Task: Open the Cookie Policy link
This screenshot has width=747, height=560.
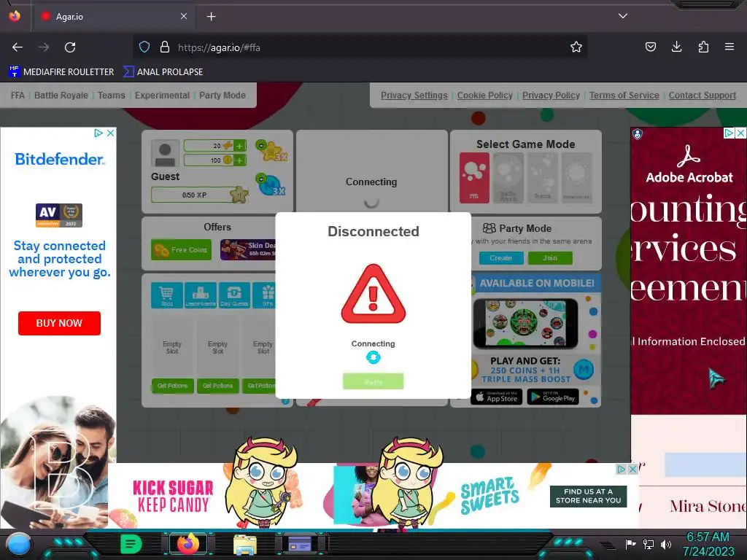Action: click(x=485, y=96)
